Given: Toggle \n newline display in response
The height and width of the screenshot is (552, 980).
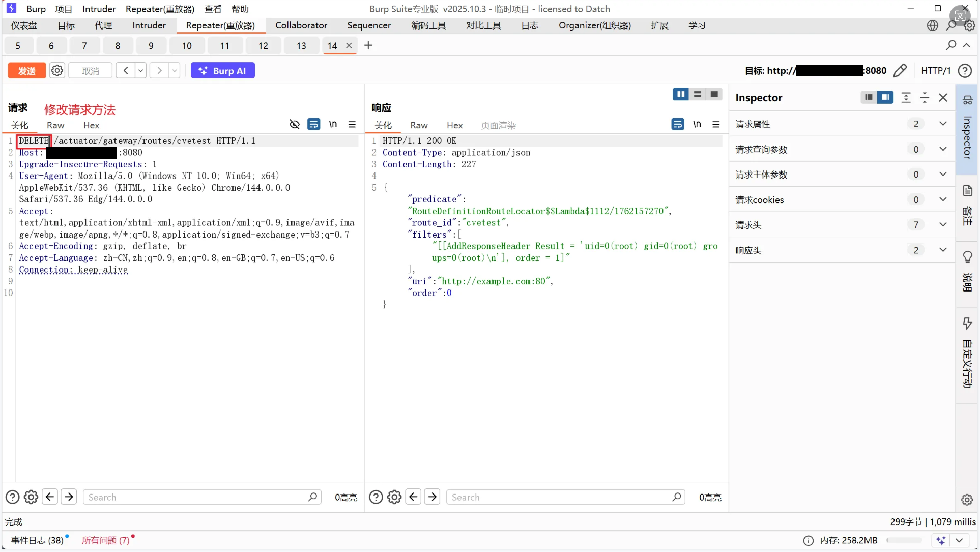Looking at the screenshot, I should pyautogui.click(x=697, y=125).
